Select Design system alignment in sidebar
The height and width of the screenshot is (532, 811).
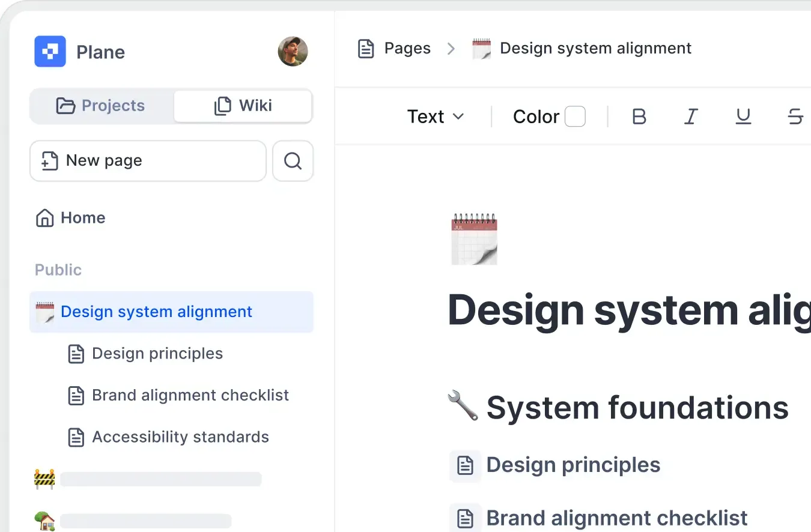(156, 312)
